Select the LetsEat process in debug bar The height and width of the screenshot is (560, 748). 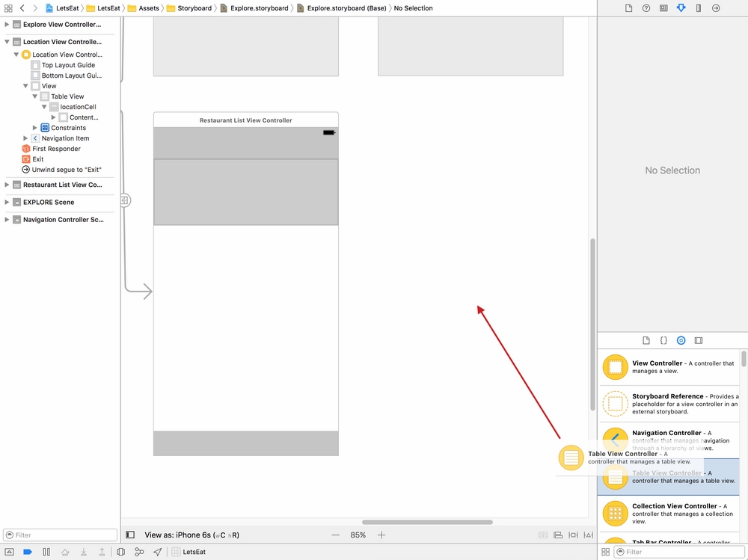point(188,552)
